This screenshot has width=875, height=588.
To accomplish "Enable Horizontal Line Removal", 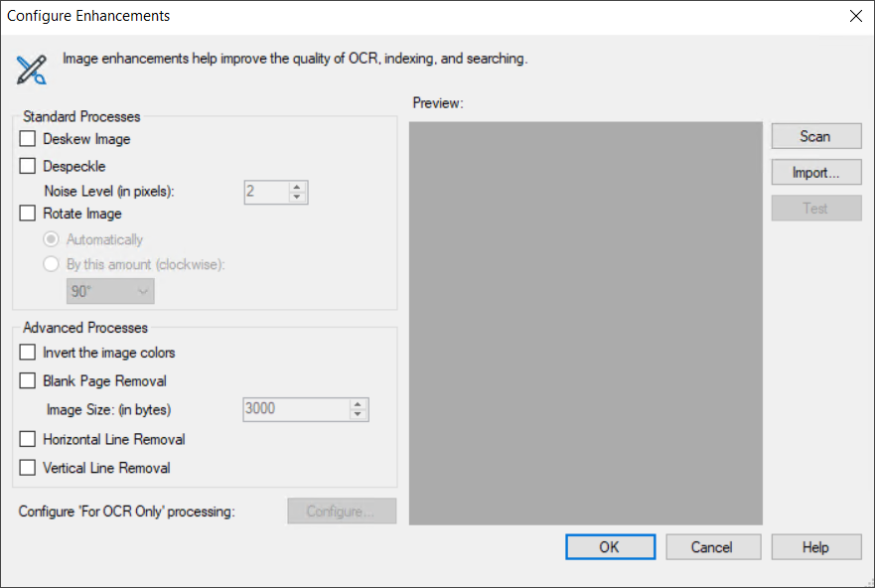I will point(27,439).
